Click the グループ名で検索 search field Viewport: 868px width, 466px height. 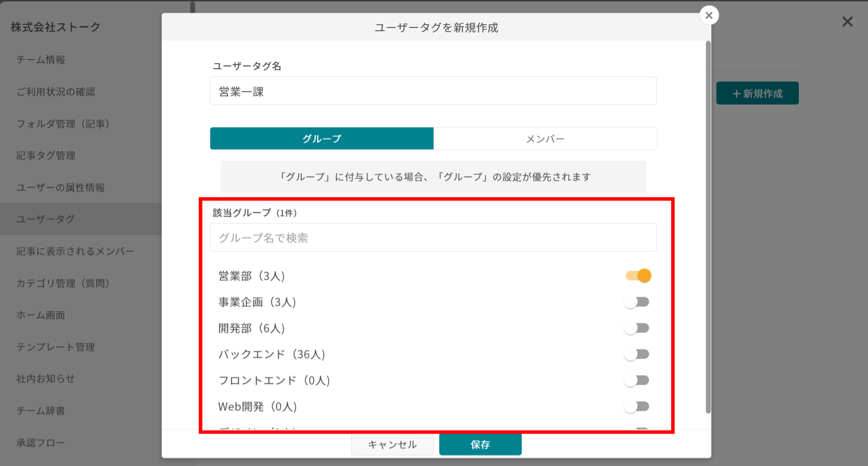(x=433, y=237)
